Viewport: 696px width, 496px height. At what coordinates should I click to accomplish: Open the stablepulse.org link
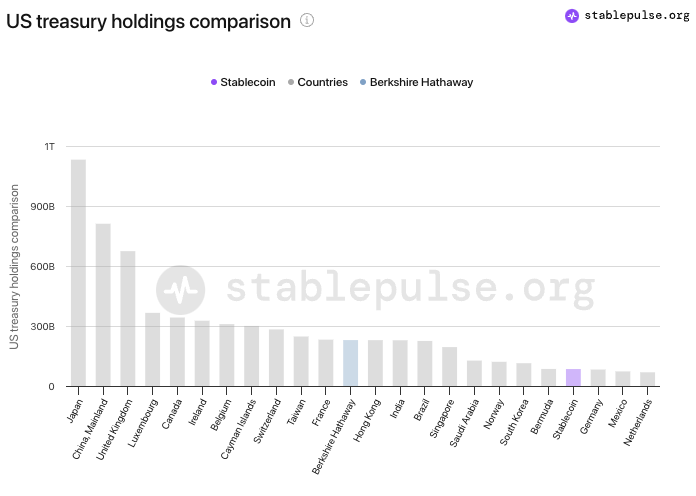tap(636, 16)
